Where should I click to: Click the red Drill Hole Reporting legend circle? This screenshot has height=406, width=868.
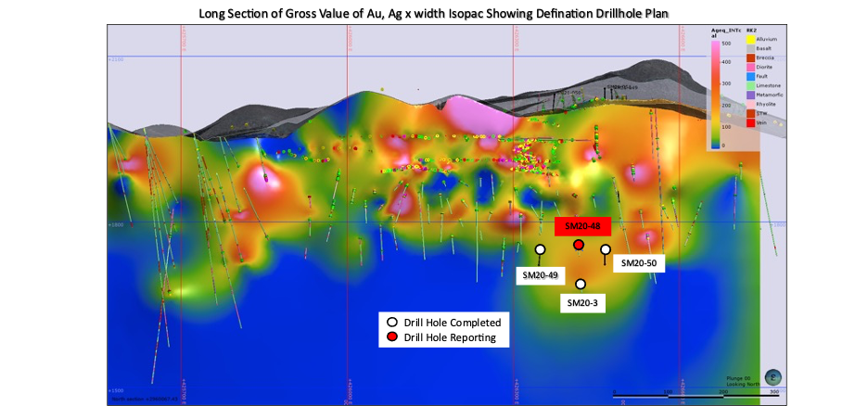392,336
